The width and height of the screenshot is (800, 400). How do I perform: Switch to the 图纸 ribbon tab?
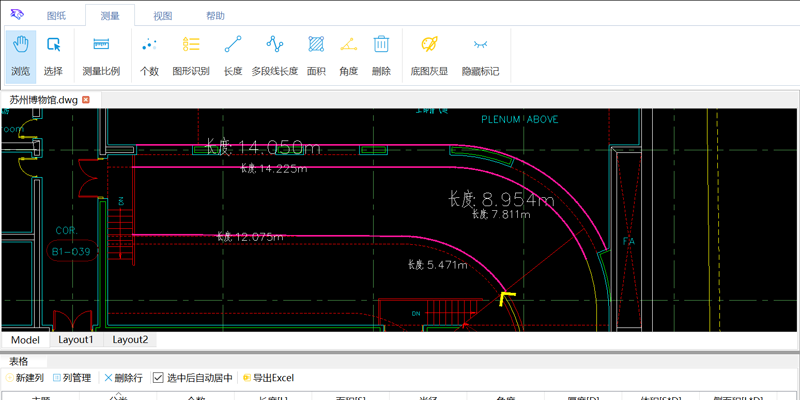(x=58, y=16)
